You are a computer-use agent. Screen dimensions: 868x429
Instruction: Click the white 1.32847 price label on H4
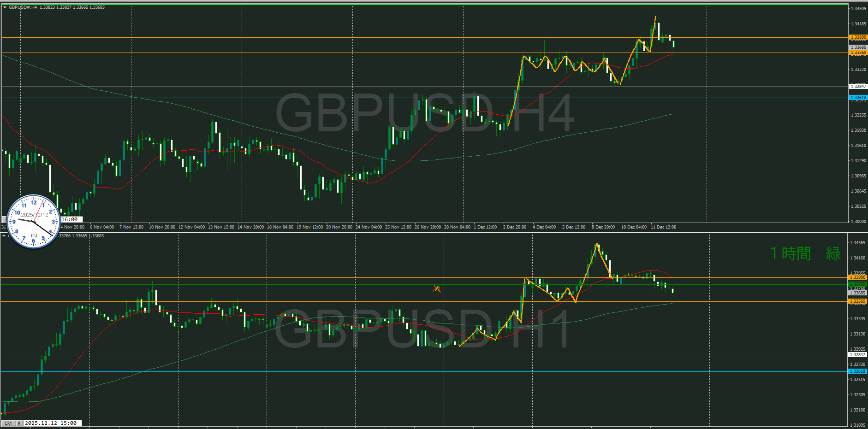click(x=858, y=87)
